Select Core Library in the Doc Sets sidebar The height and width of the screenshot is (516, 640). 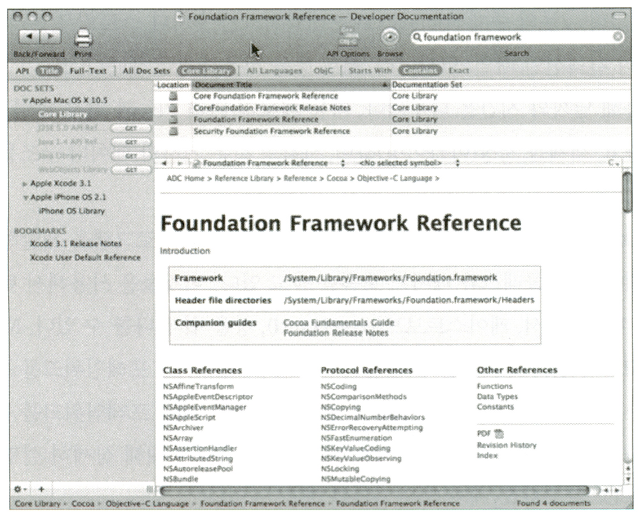point(81,114)
